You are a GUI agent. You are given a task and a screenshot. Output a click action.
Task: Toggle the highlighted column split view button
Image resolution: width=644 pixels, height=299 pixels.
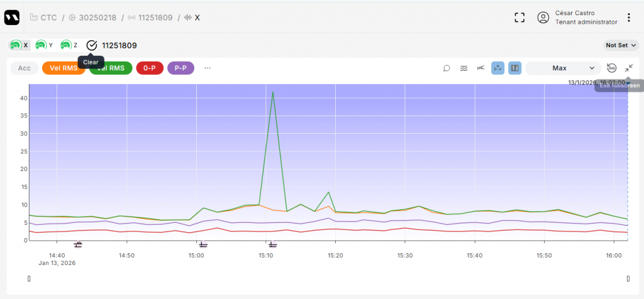point(514,68)
